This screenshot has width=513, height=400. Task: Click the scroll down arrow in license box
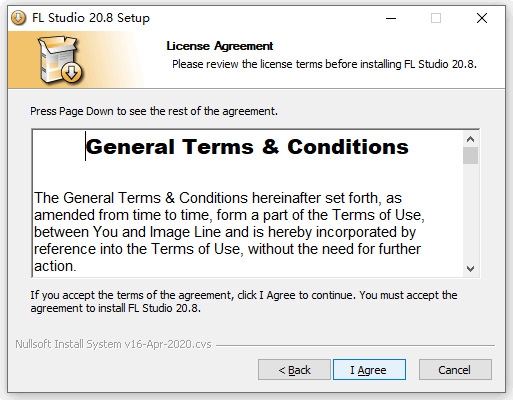[x=470, y=269]
